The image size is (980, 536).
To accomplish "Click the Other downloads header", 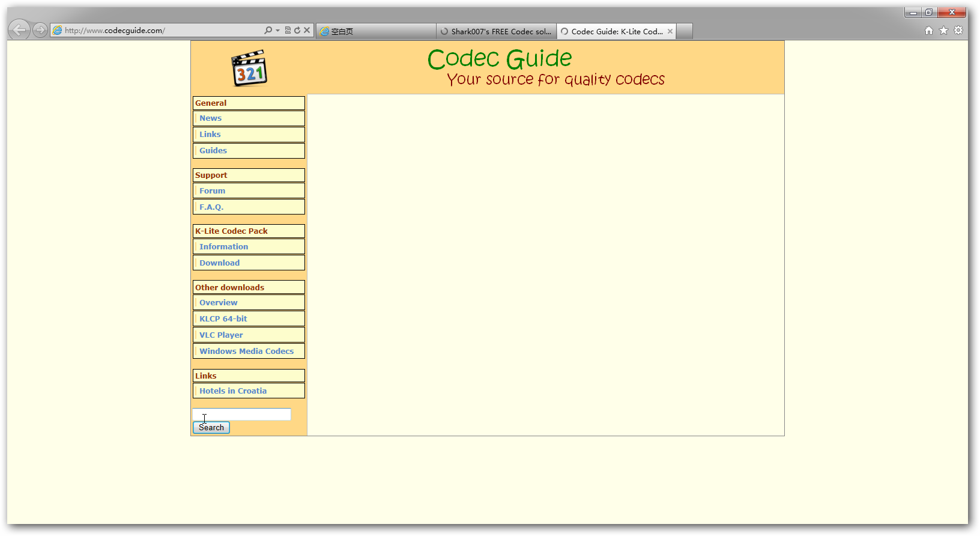I will 249,288.
